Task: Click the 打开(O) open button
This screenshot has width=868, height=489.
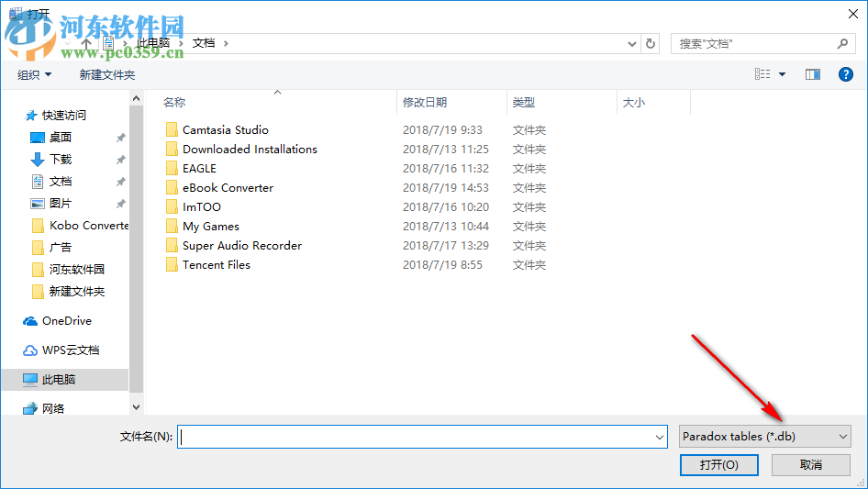Action: tap(719, 464)
